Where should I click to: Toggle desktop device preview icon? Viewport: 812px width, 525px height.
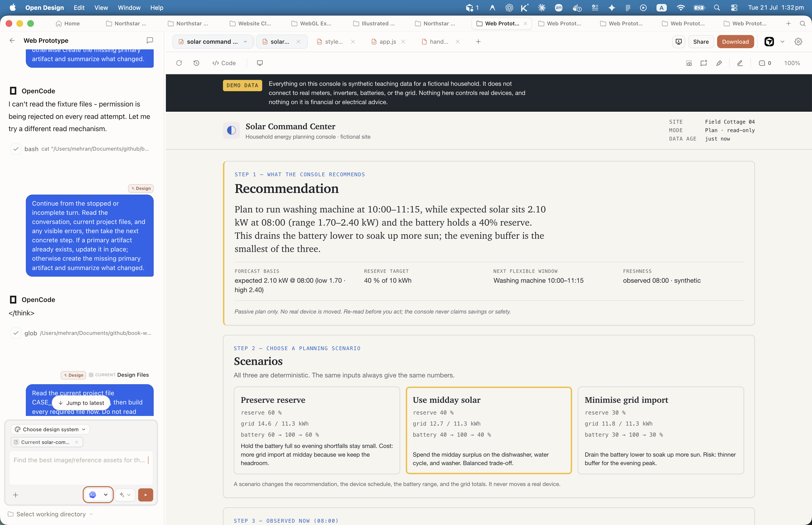(x=260, y=63)
